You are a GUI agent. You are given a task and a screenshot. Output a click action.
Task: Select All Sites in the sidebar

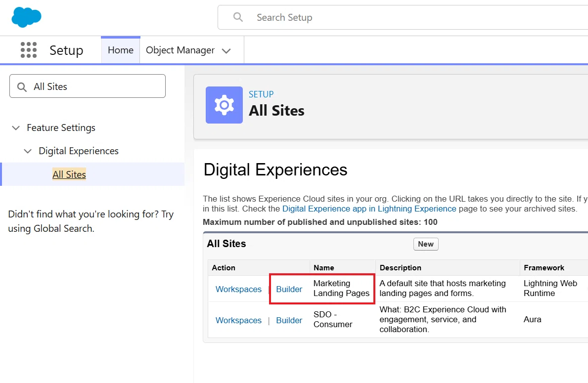(69, 174)
